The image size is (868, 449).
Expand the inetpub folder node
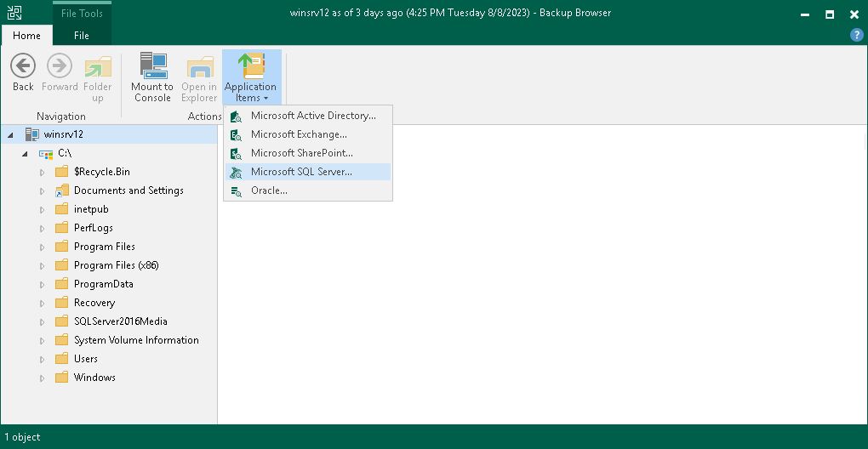point(42,210)
